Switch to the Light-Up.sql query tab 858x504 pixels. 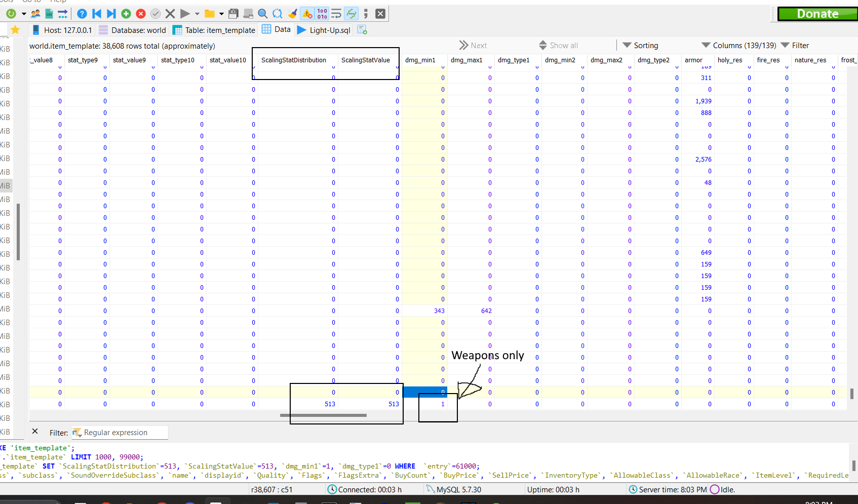point(324,30)
